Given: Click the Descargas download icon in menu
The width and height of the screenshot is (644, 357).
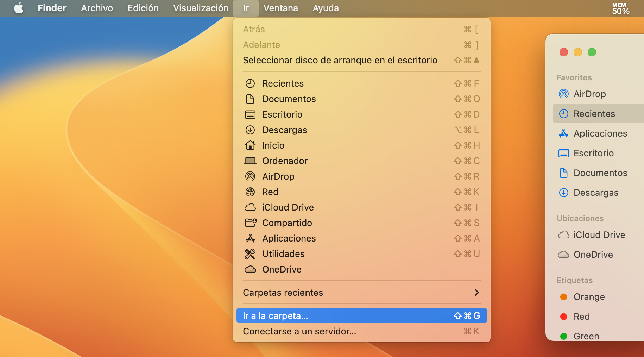Looking at the screenshot, I should tap(250, 130).
